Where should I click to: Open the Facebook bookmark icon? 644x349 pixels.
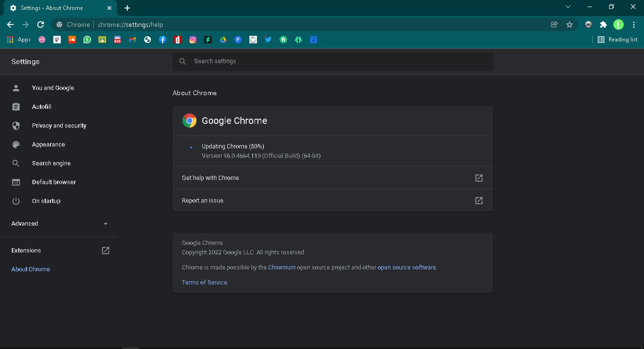click(163, 40)
